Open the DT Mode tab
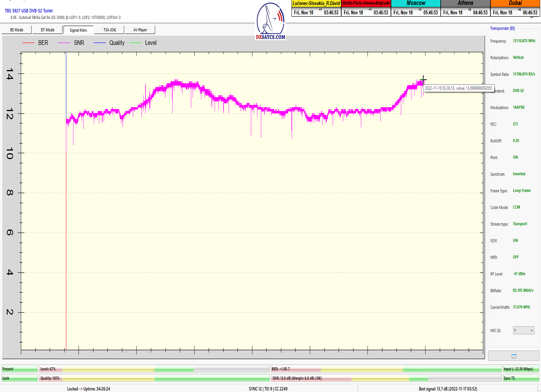The image size is (541, 392). coord(47,30)
